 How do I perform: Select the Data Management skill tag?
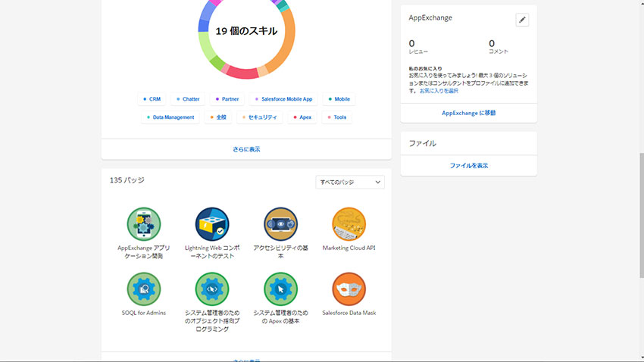(x=170, y=117)
